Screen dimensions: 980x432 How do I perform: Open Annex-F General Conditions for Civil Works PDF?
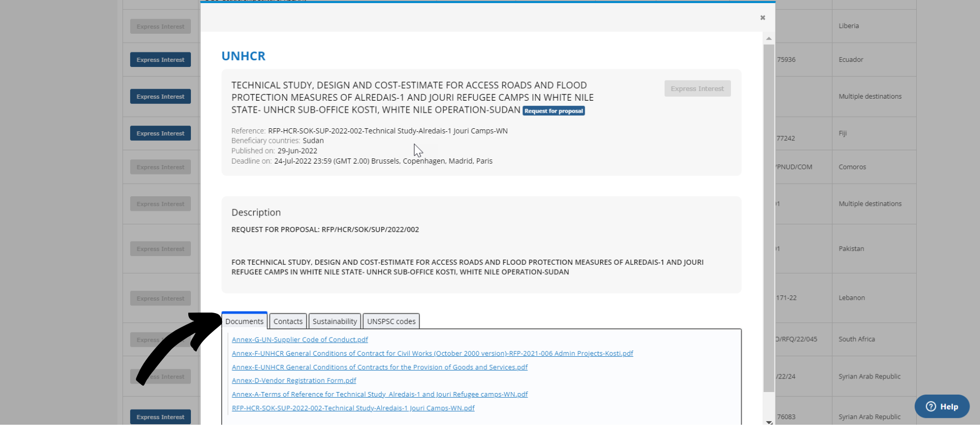tap(432, 353)
